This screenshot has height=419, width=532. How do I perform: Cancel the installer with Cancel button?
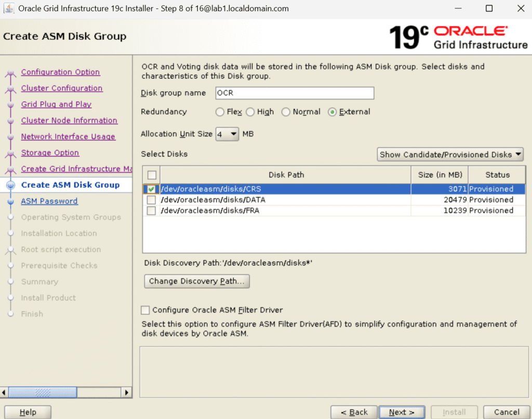tap(507, 412)
